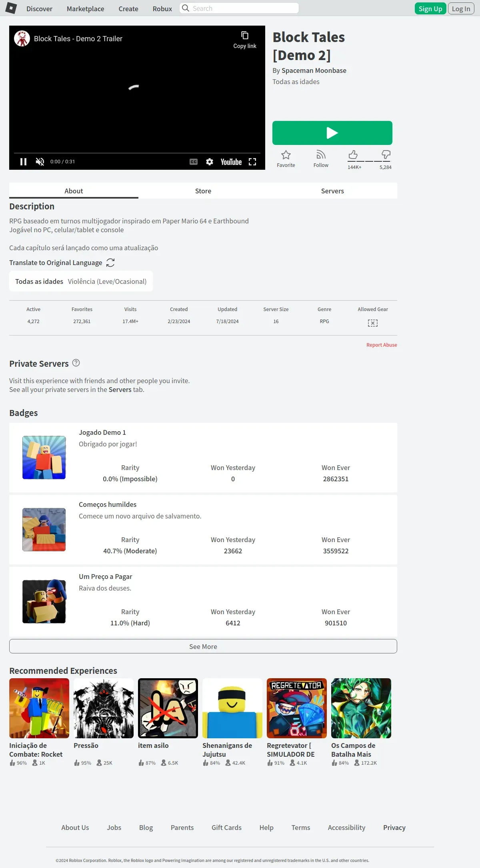The width and height of the screenshot is (480, 868).
Task: Click the Violência (Leve/Ocasional) age label
Action: click(107, 281)
